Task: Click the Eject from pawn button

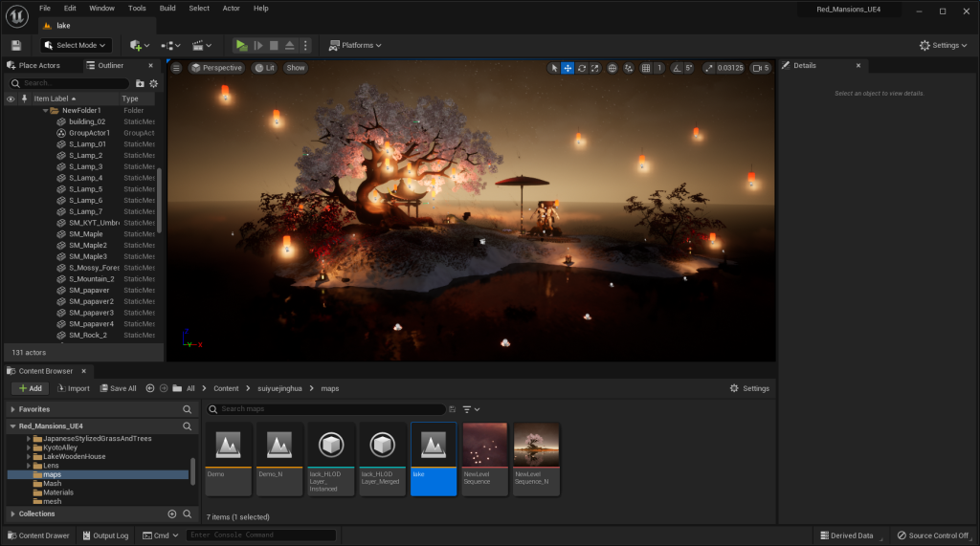Action: point(289,45)
